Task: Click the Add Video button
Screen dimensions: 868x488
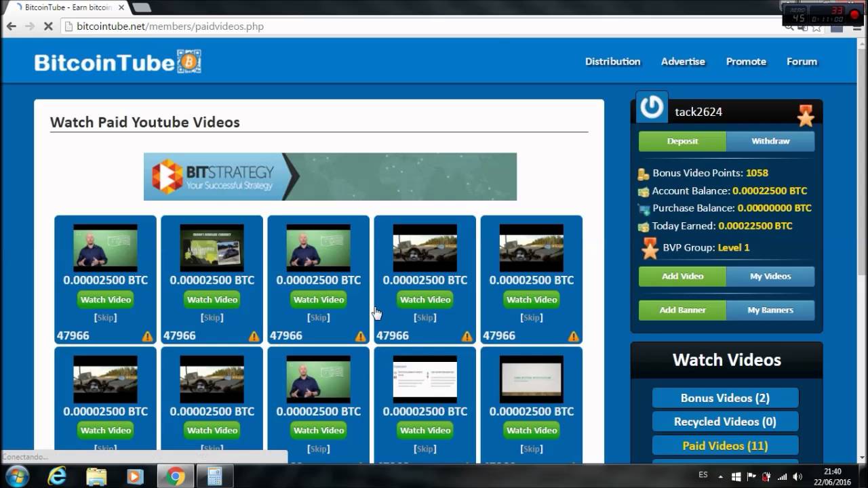Action: (x=682, y=276)
